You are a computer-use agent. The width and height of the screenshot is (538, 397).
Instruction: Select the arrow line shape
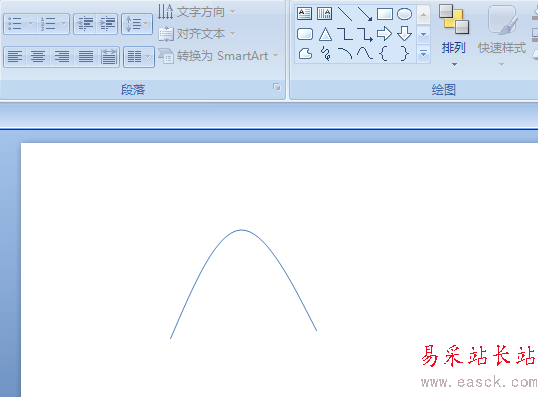[x=365, y=14]
